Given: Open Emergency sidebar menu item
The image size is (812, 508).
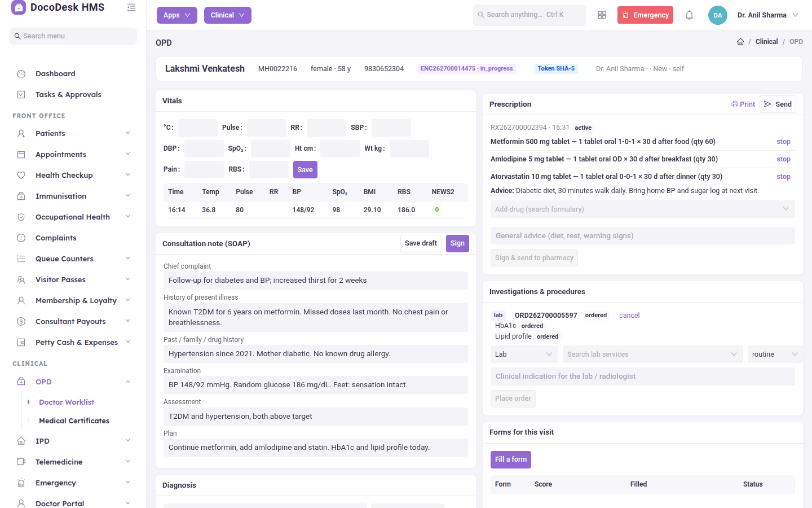Looking at the screenshot, I should 74,483.
